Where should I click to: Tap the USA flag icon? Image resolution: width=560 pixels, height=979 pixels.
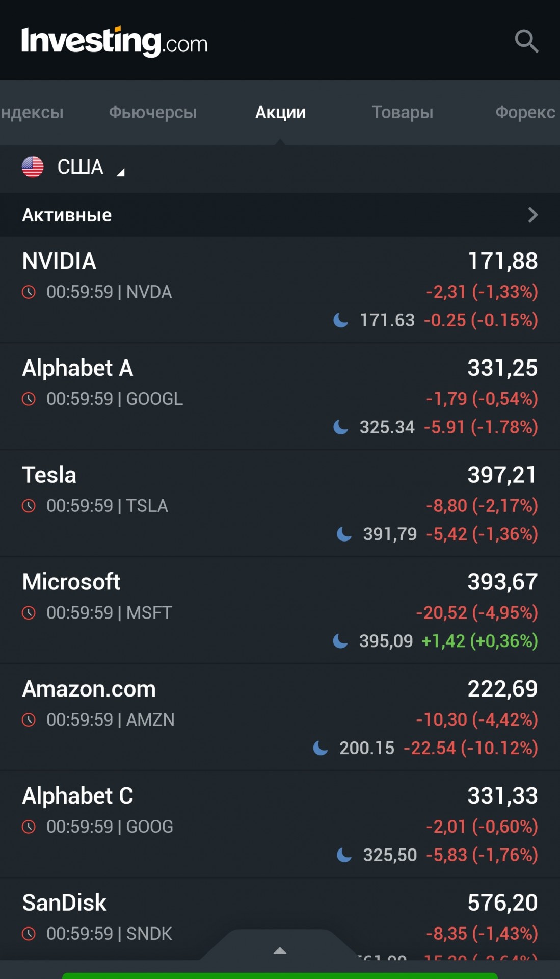click(33, 167)
